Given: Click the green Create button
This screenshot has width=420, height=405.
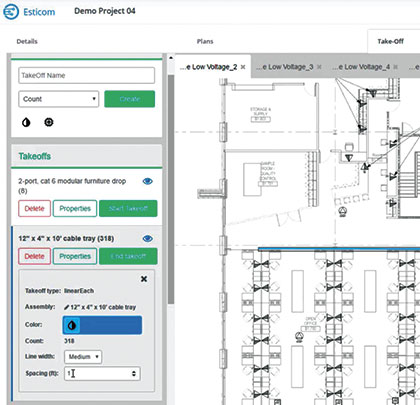Looking at the screenshot, I should [130, 99].
